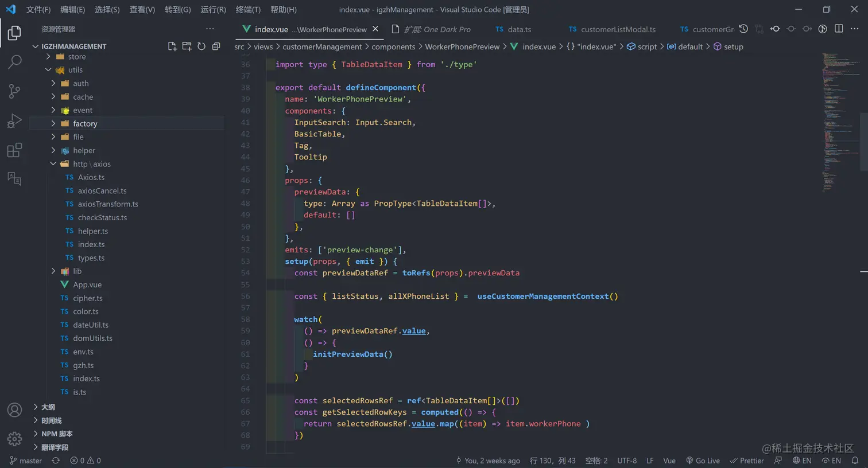This screenshot has width=868, height=468.
Task: Open checkStatus.ts in the file tree
Action: pyautogui.click(x=102, y=218)
